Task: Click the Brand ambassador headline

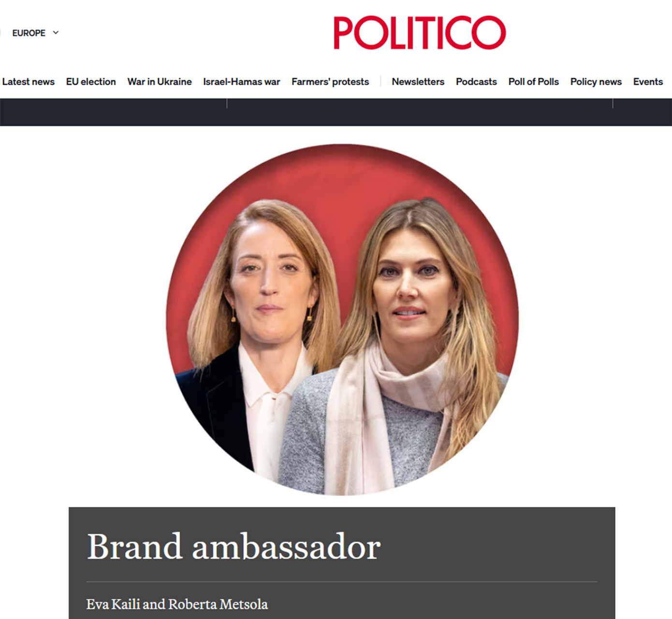Action: coord(234,547)
